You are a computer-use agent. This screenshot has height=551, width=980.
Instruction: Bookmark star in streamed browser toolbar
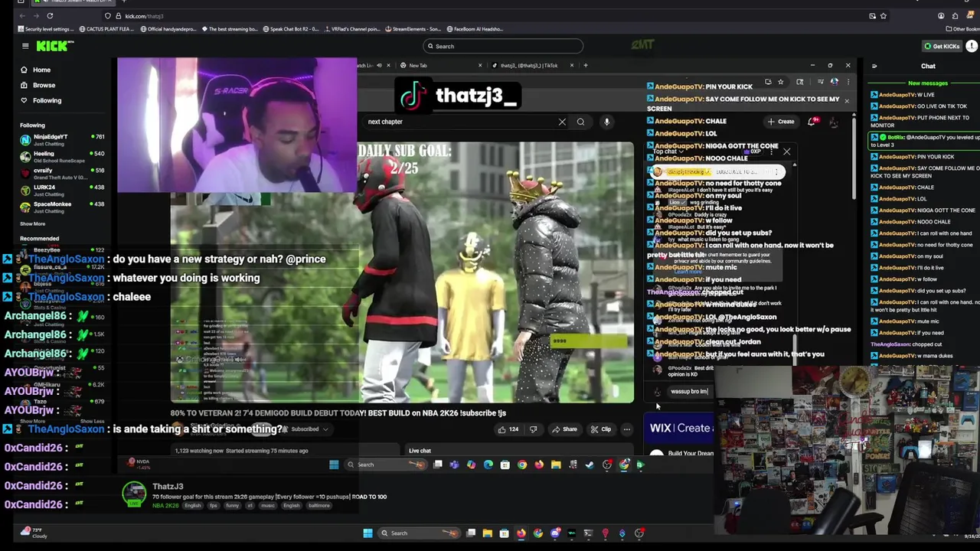781,82
